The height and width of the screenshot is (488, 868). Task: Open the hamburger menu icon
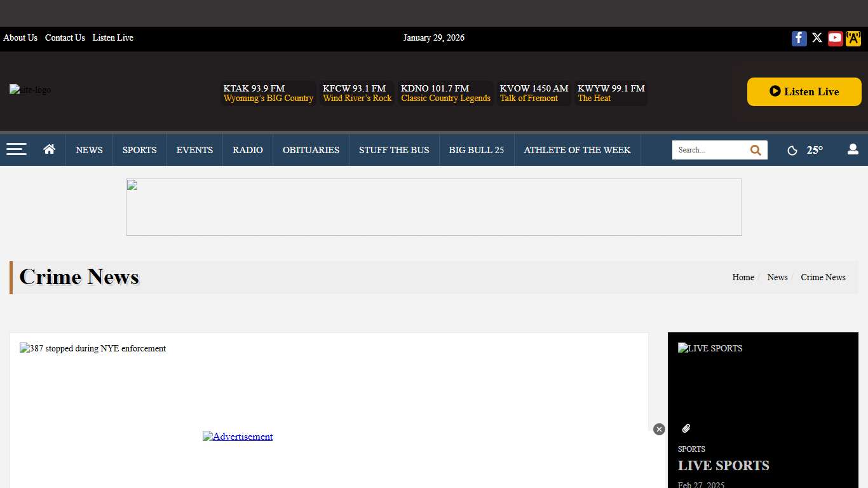17,149
